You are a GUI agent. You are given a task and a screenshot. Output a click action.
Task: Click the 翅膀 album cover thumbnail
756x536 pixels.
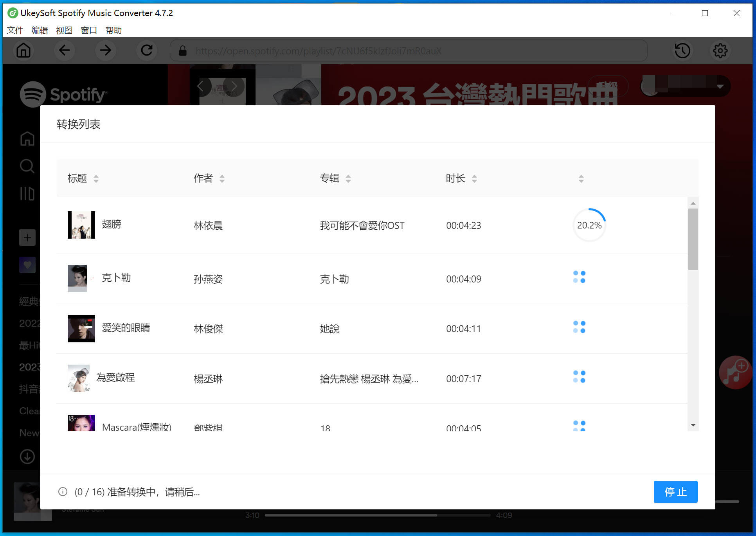pos(81,225)
